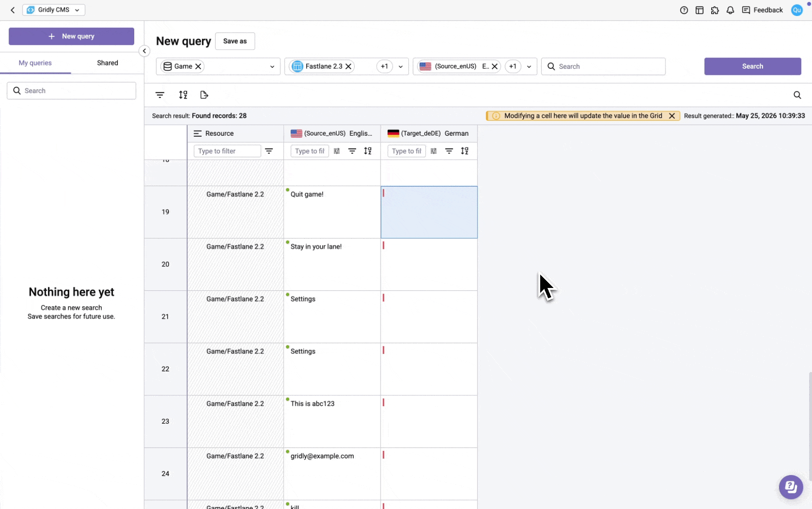Click the Source_enUS English column header
The height and width of the screenshot is (509, 812).
point(332,133)
